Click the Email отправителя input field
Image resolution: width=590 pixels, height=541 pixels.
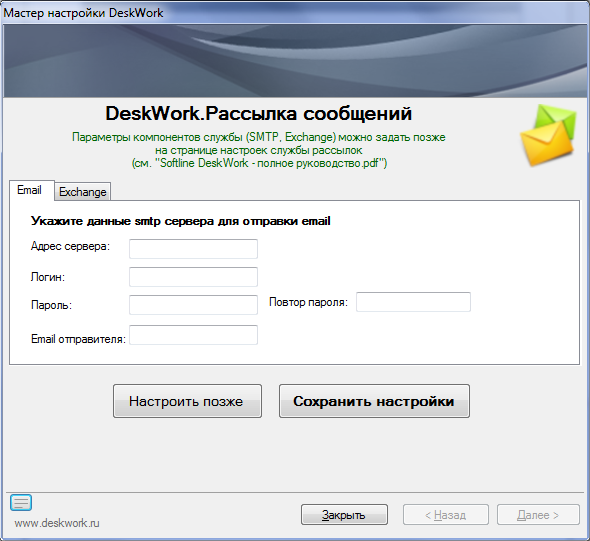[193, 335]
